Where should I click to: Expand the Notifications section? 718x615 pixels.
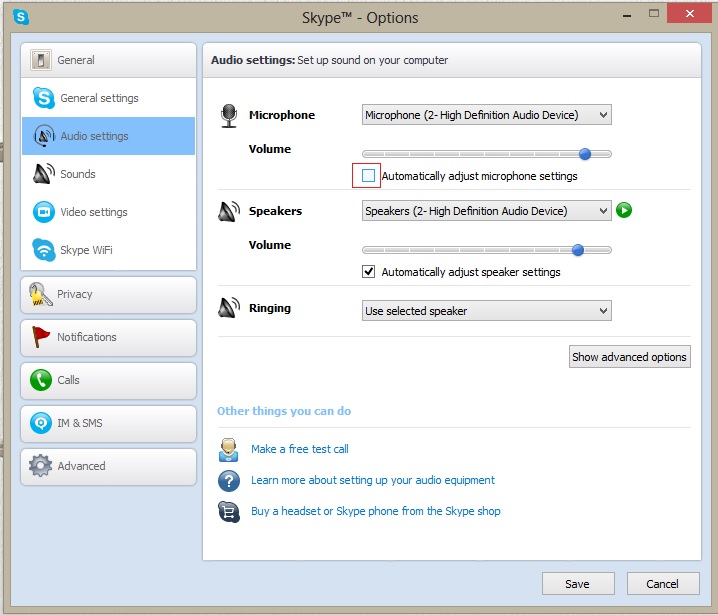point(109,337)
